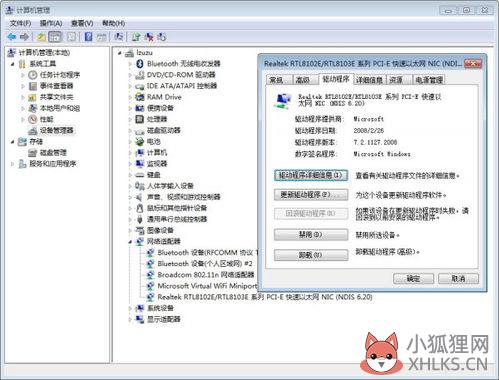Expand the DVD/CD-ROM 驱动器 node
499x380 pixels.
[130, 75]
